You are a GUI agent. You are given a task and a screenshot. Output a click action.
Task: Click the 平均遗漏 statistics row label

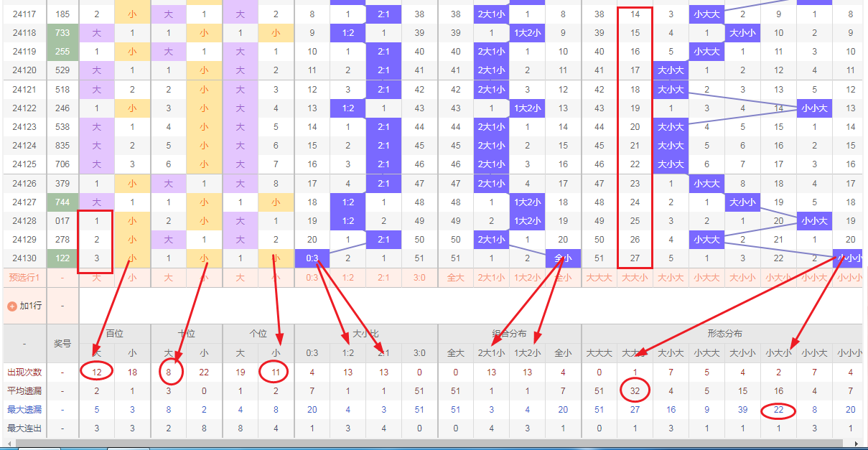(24, 391)
